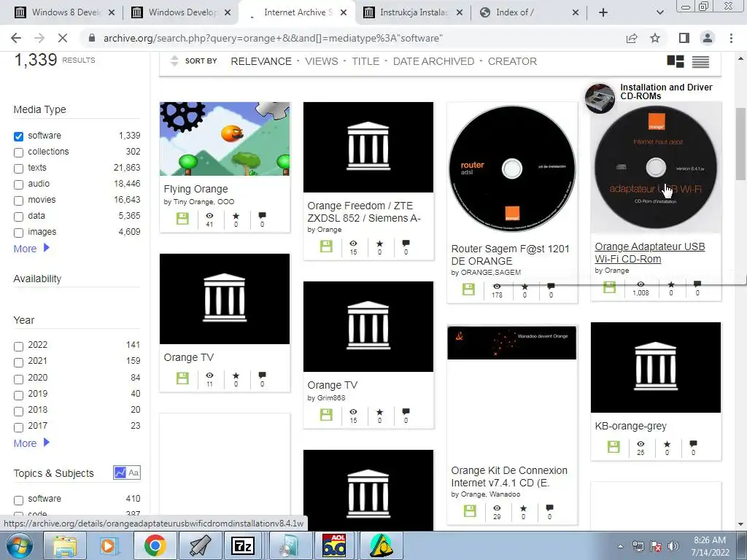Switch to tile view layout icon
The width and height of the screenshot is (747, 560).
click(x=675, y=61)
